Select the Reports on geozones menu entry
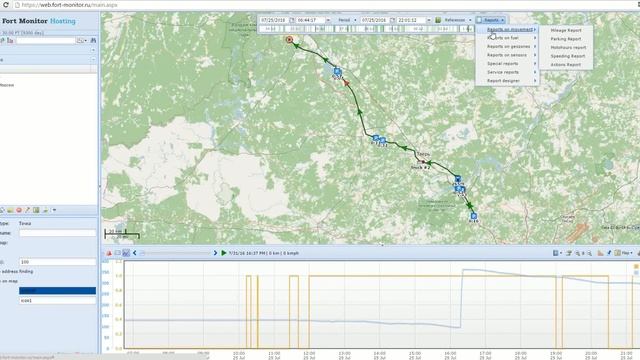This screenshot has height=360, width=640. click(507, 47)
